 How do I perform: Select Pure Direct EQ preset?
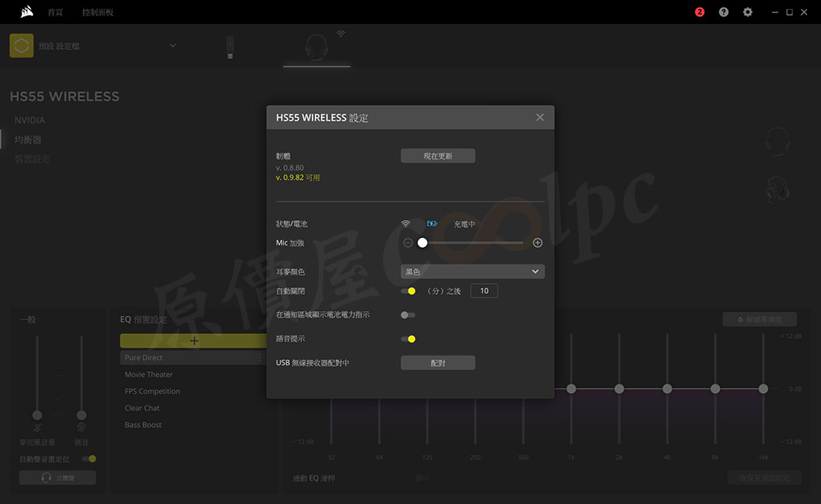193,357
